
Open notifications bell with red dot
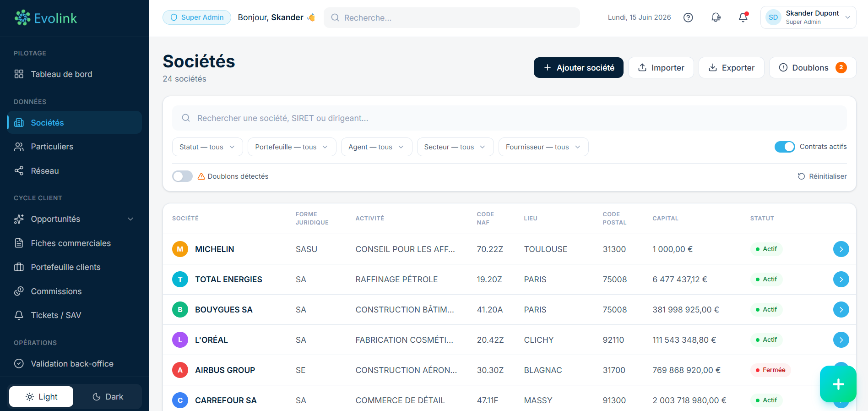click(x=743, y=17)
